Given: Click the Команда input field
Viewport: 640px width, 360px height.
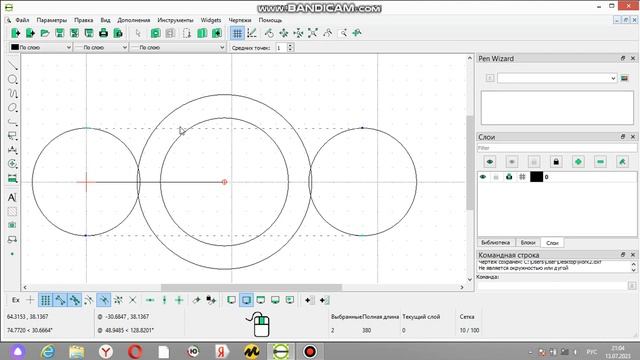Looking at the screenshot, I should tap(553, 286).
